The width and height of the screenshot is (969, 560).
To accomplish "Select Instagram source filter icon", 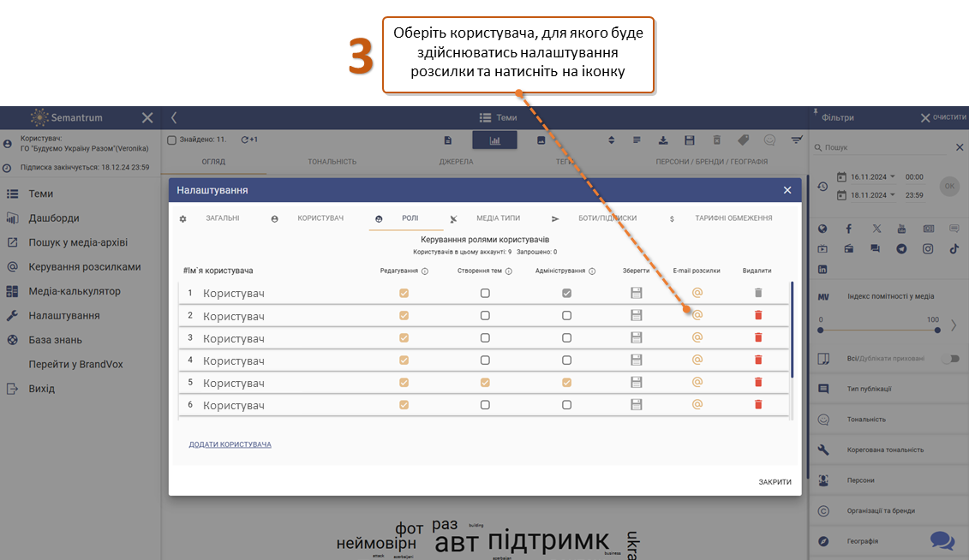I will tap(928, 249).
